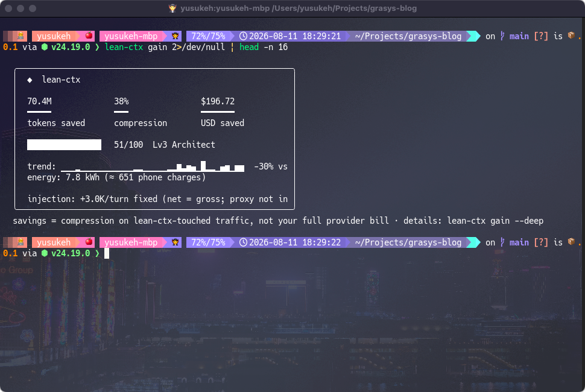Click the emoji after yusukeh-mbp in the 18:29:22 prompt

[175, 242]
